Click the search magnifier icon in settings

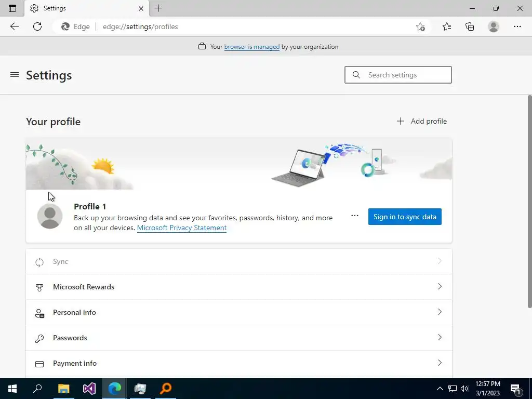click(x=356, y=75)
